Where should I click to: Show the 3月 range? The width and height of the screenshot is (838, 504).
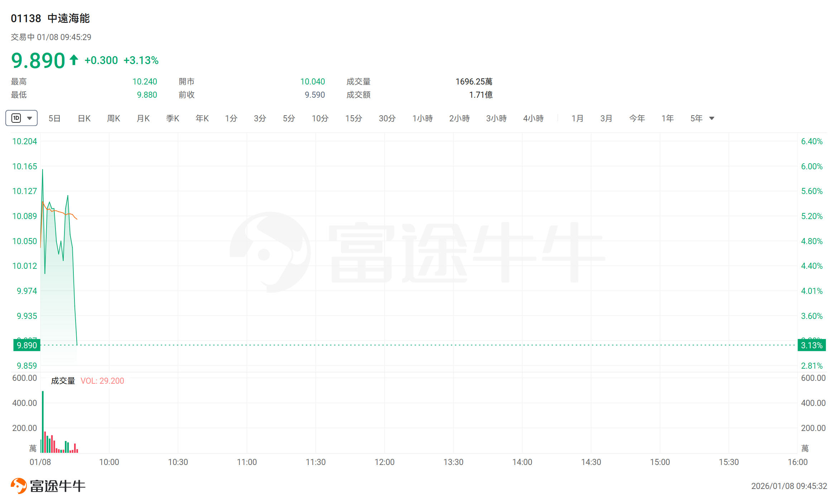click(x=606, y=118)
